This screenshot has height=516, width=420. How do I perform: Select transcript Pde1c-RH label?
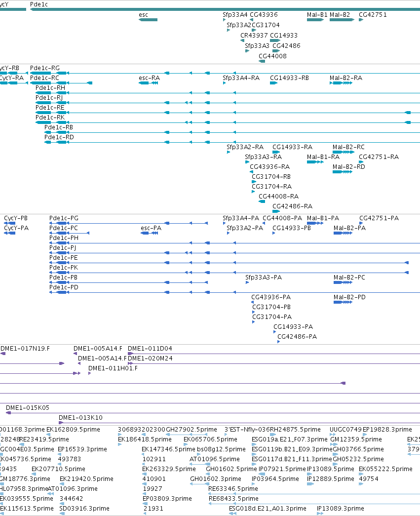click(x=50, y=88)
